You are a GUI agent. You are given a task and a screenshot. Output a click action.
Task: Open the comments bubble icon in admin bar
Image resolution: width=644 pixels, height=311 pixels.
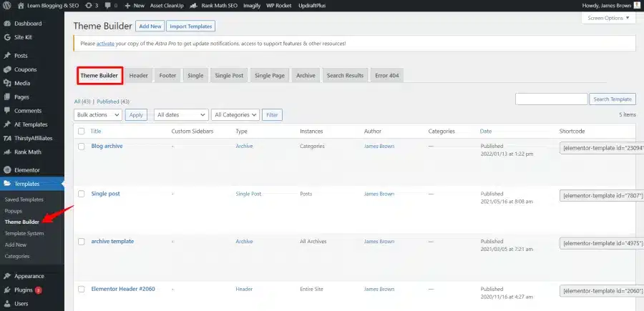click(x=107, y=6)
